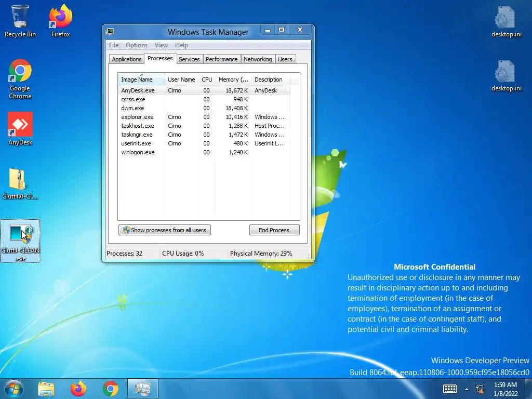This screenshot has height=399, width=532.
Task: Sort by the Image Name column header
Action: [141, 79]
